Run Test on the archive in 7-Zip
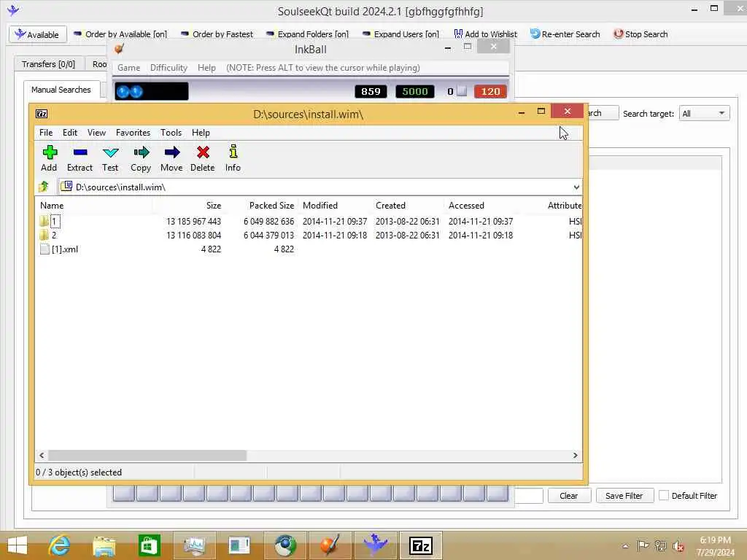The image size is (747, 560). (x=110, y=158)
